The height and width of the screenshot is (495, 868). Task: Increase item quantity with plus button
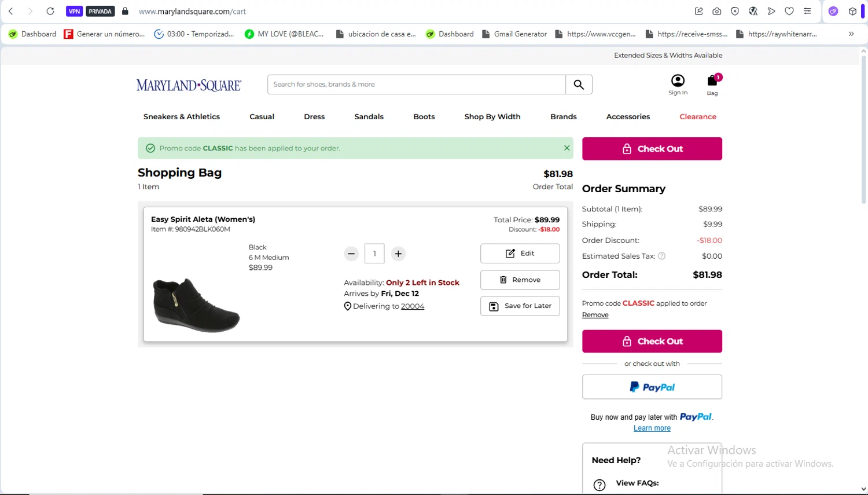(x=398, y=254)
